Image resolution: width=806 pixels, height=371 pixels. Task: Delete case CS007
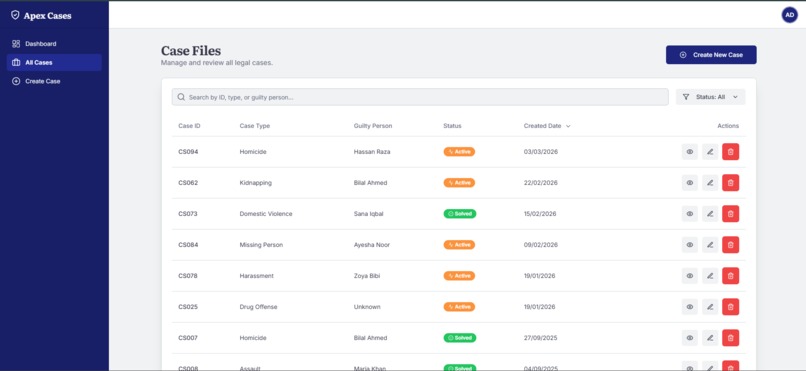point(730,338)
